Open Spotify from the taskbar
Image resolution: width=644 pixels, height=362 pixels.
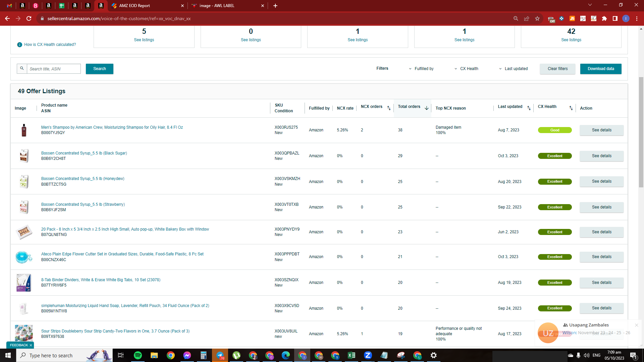coord(138,355)
